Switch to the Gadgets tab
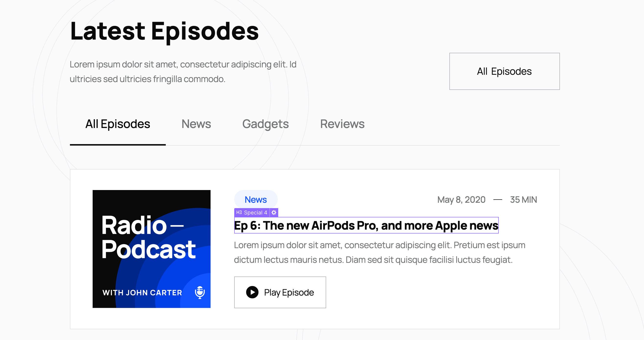Viewport: 644px width, 340px height. tap(265, 124)
